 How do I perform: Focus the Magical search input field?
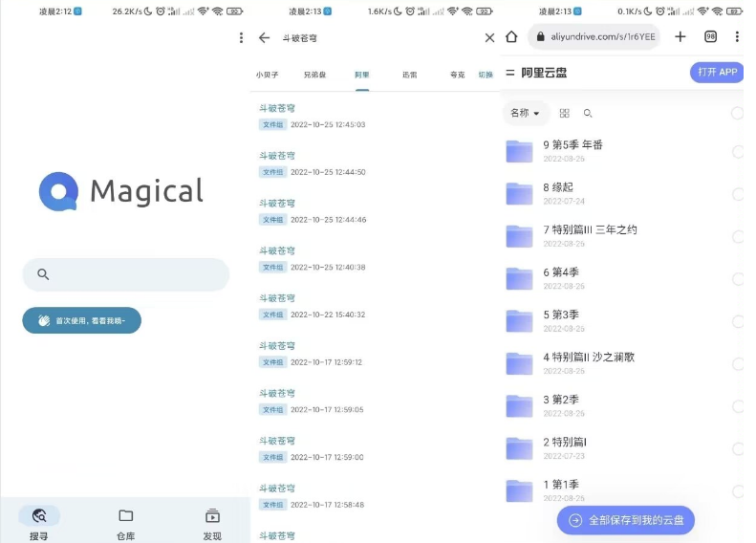pos(126,274)
